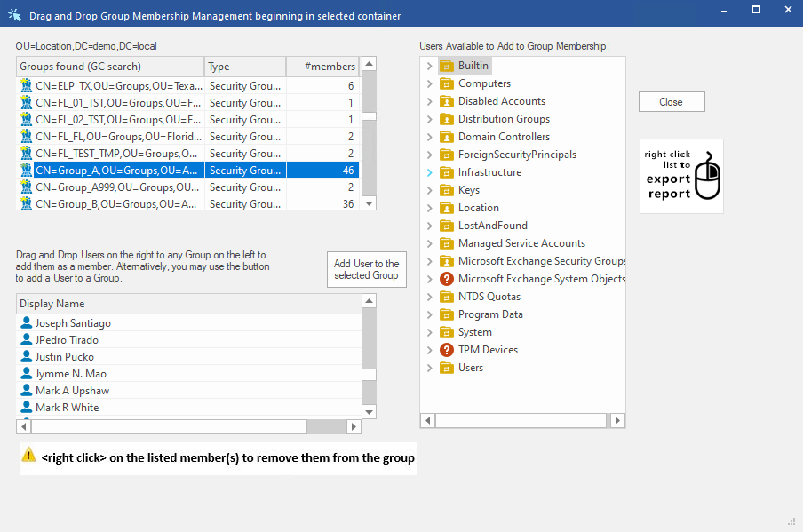803x532 pixels.
Task: Click Add User to the selected Group
Action: click(x=366, y=269)
